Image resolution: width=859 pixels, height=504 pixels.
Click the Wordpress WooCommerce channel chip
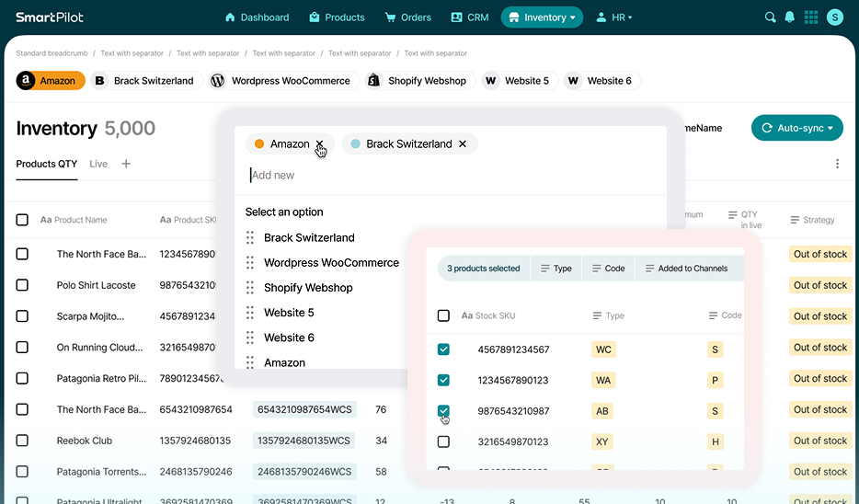[283, 81]
